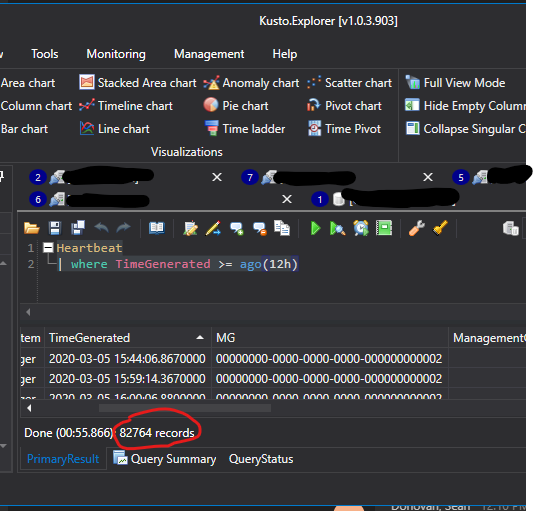535x511 pixels.
Task: Select cell 2020-03-05 15:59:14.3670000
Action: 127,379
